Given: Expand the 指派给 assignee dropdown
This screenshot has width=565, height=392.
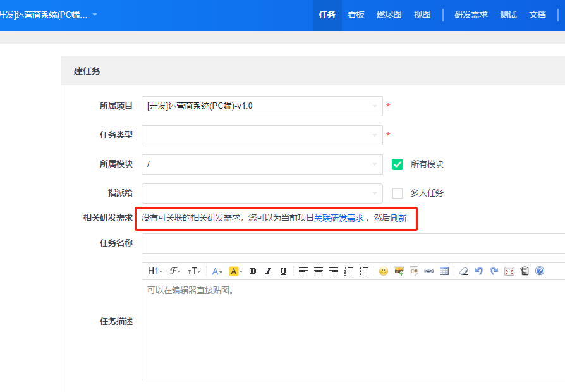Looking at the screenshot, I should [262, 193].
